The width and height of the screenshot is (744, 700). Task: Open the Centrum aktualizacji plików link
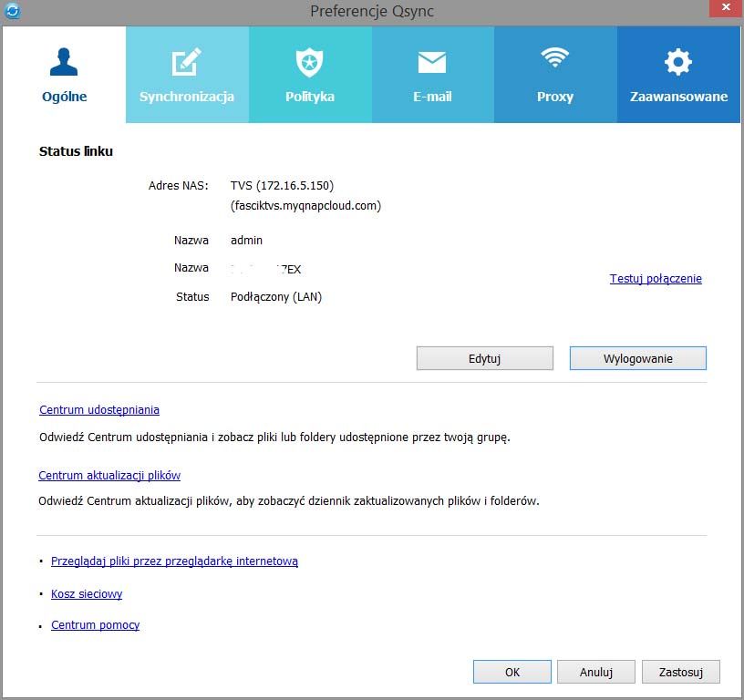click(x=109, y=475)
